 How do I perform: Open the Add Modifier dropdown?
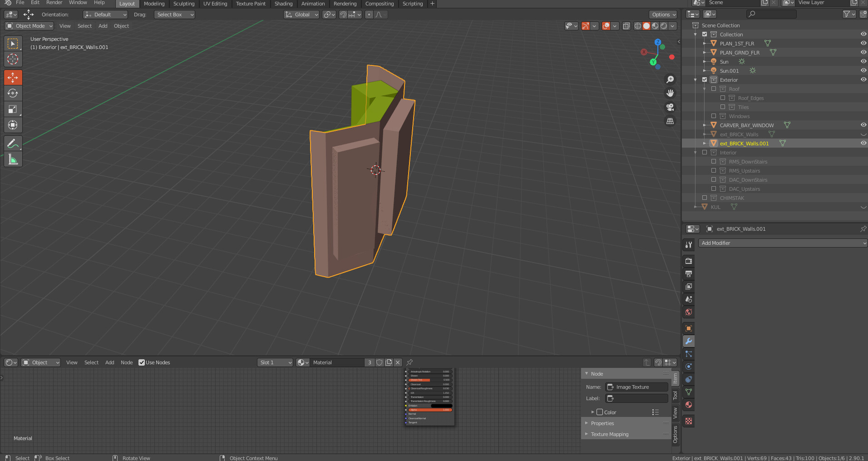pos(782,243)
